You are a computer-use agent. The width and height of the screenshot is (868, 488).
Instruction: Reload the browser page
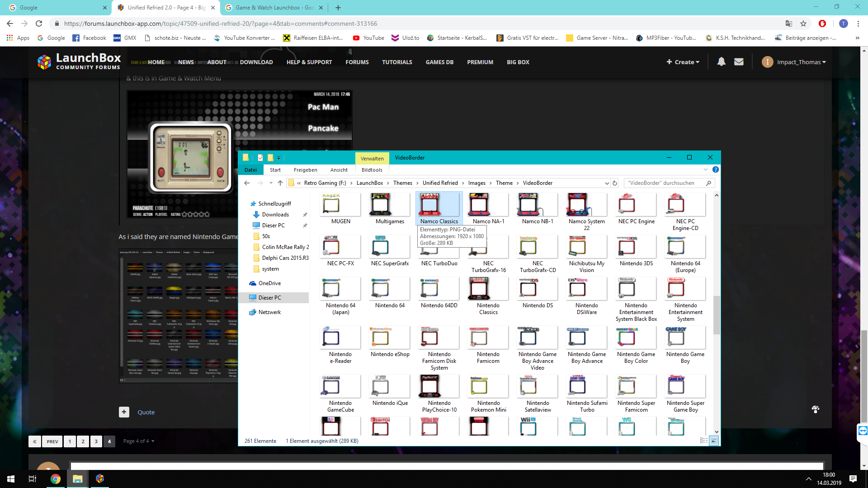point(39,23)
